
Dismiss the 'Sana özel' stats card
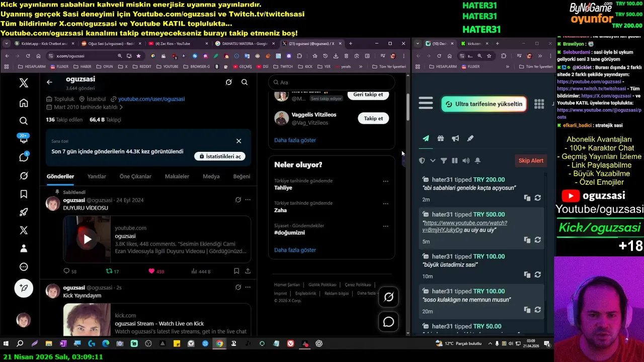coord(239,141)
